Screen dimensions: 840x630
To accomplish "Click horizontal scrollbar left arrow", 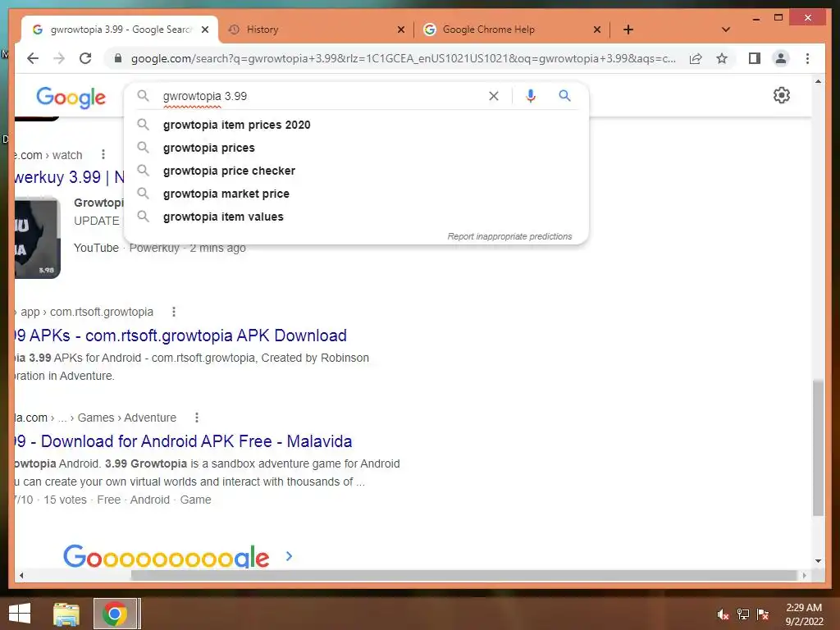I will click(x=21, y=575).
